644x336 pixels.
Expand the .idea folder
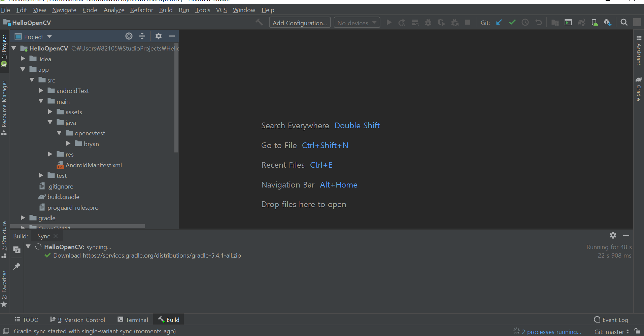[23, 59]
